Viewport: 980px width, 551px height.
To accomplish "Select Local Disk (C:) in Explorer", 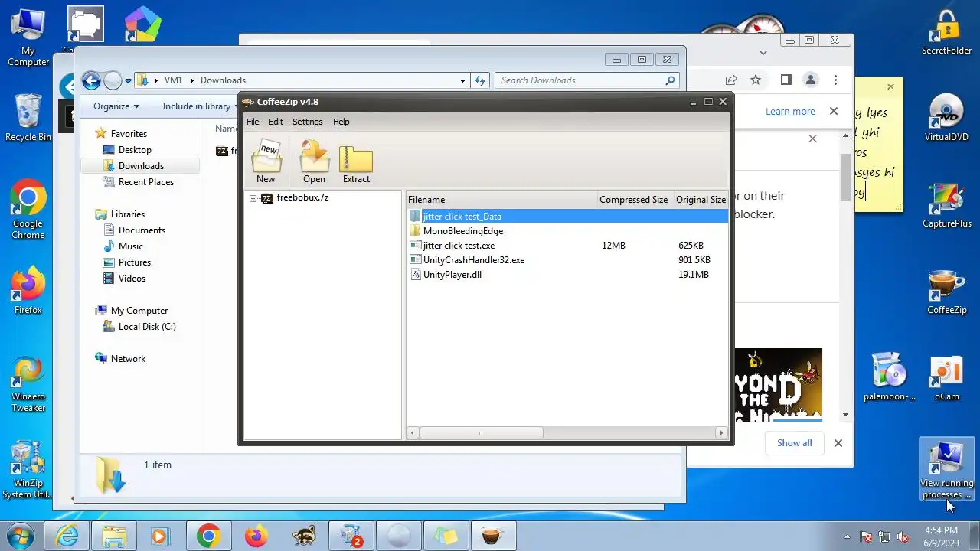I will [x=147, y=327].
